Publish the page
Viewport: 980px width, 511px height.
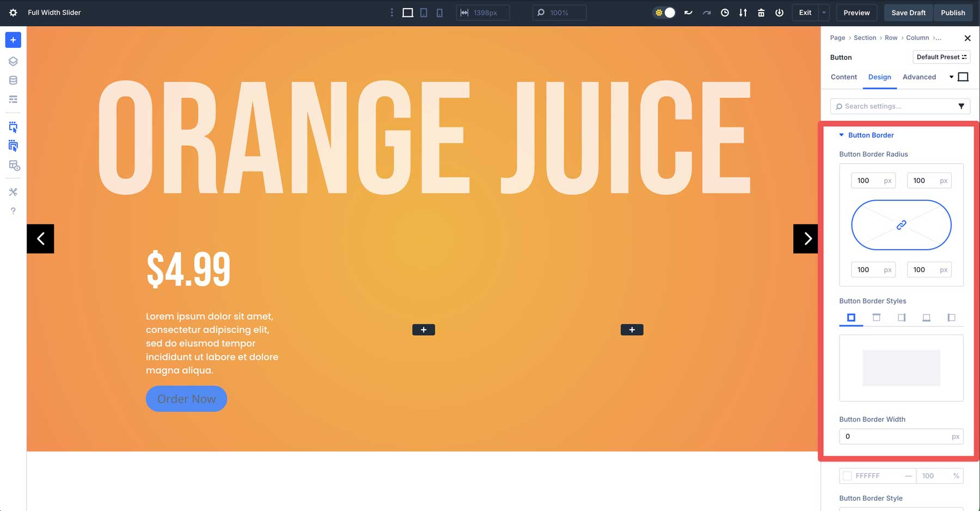pos(953,13)
